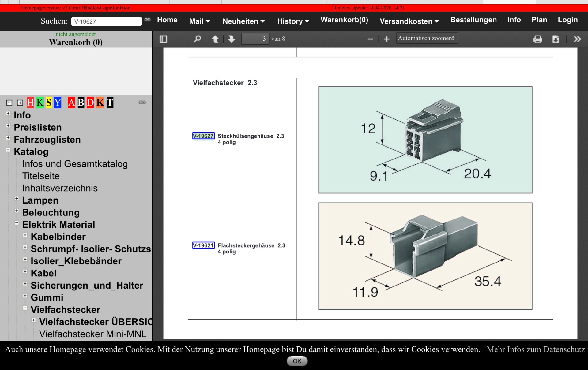Collapse all tree nodes minus box
This screenshot has height=370, width=588.
pos(9,103)
